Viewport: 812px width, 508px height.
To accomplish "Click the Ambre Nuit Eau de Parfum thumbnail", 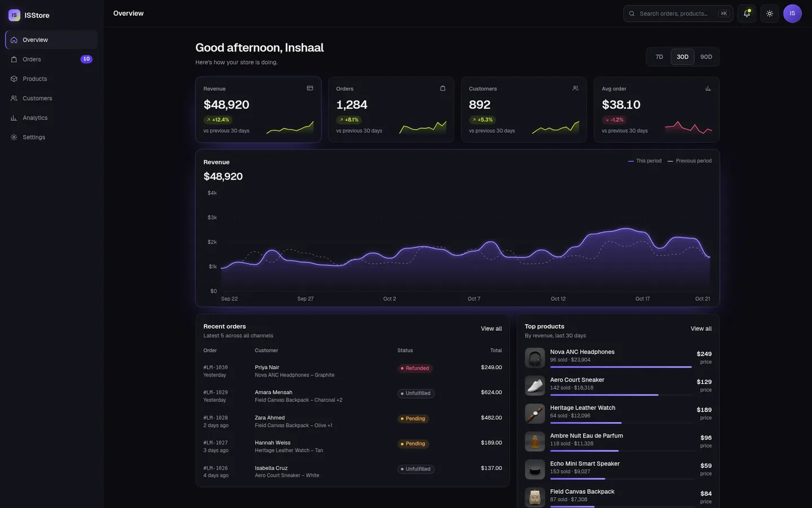I will click(535, 441).
